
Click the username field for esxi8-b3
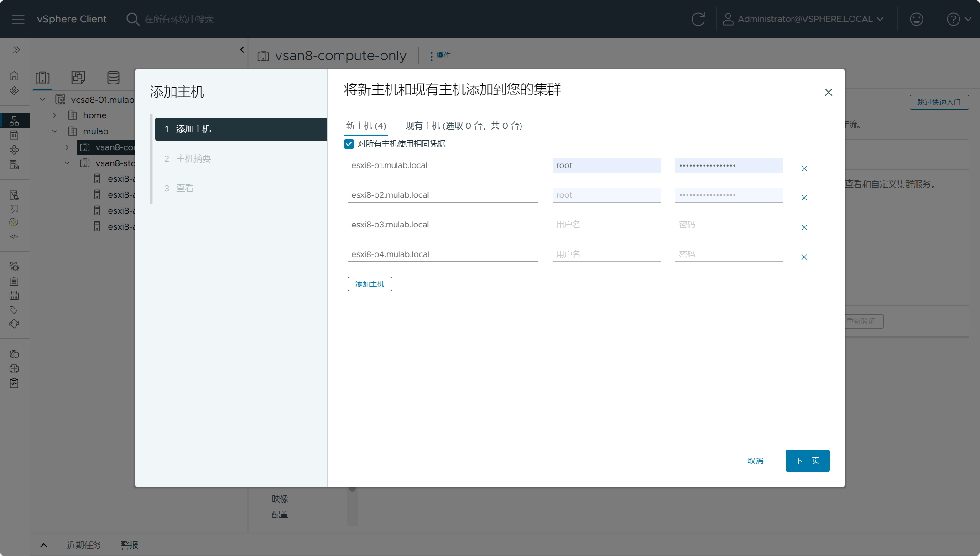[x=606, y=225]
